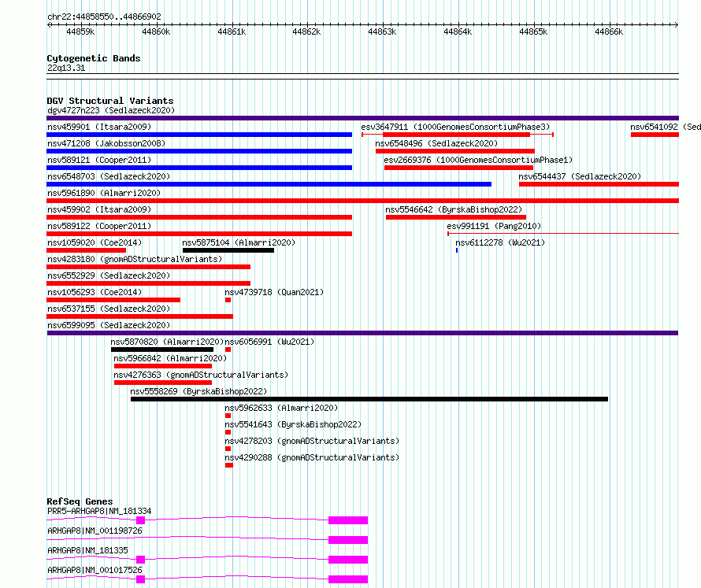Select esv991191 (Pang2010) label

point(494,226)
